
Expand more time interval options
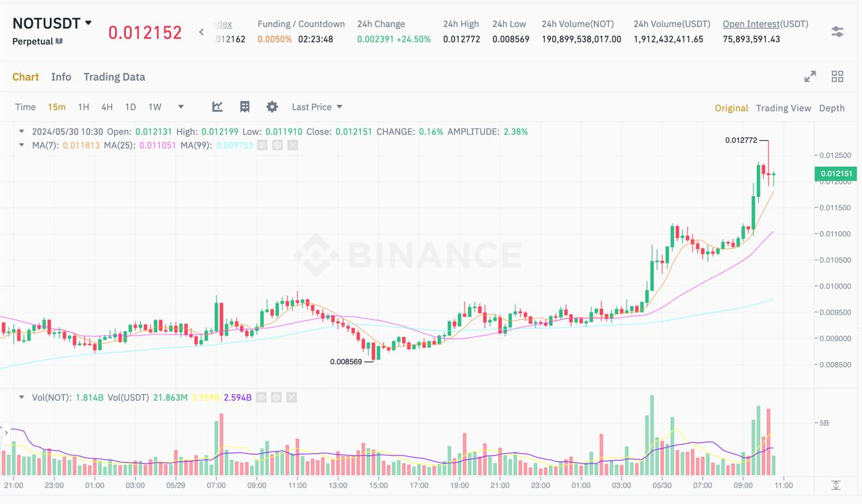180,107
